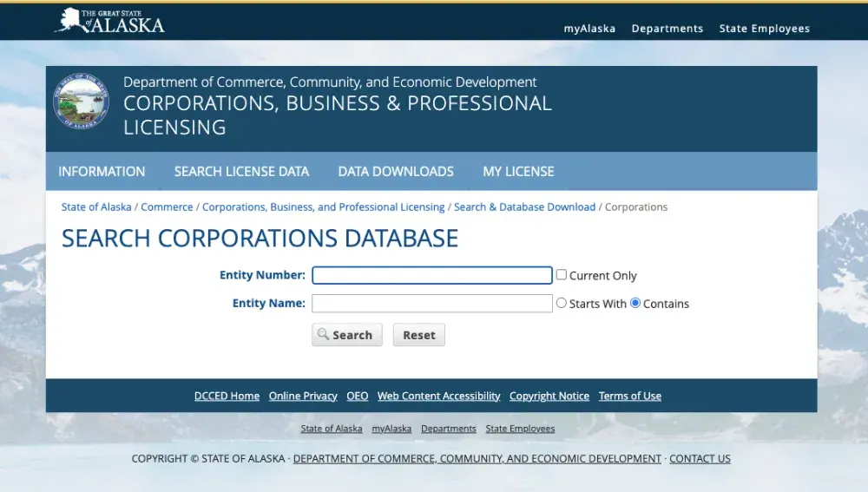Click into the Entity Name text box
The width and height of the screenshot is (868, 492).
click(x=431, y=303)
